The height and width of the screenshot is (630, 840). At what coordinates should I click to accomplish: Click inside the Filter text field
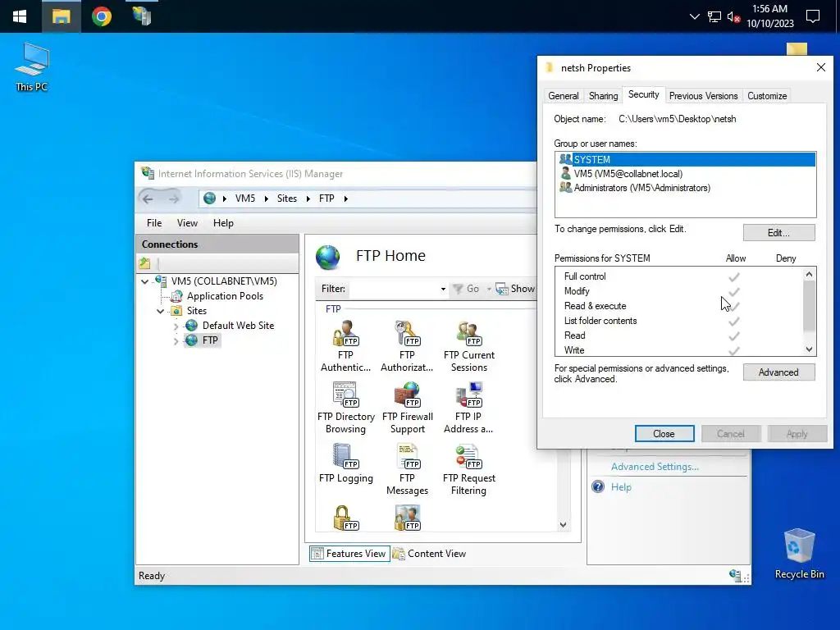coord(394,289)
